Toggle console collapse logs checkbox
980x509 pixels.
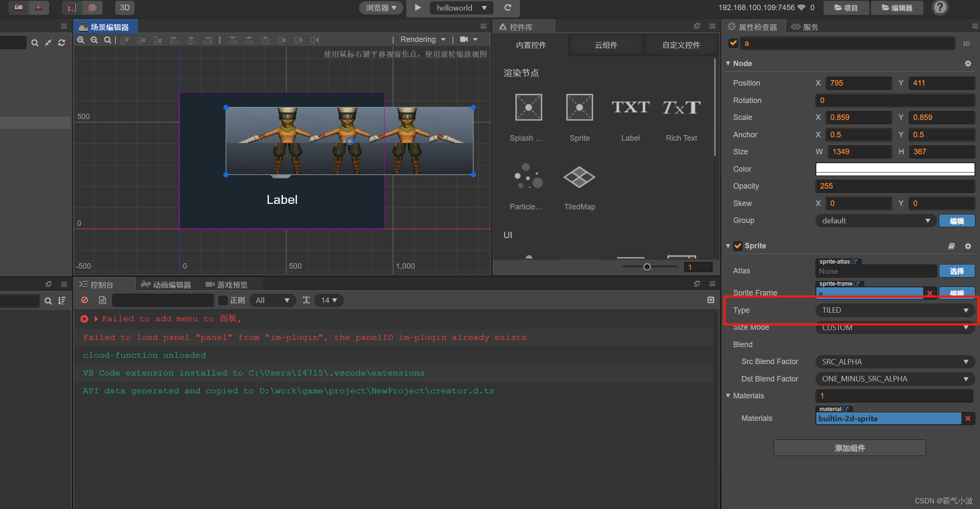click(711, 300)
